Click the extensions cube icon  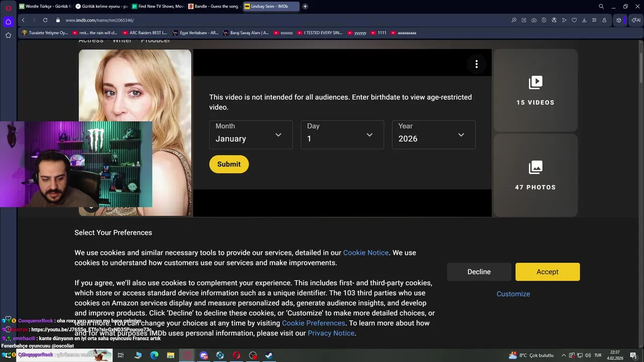[619, 20]
